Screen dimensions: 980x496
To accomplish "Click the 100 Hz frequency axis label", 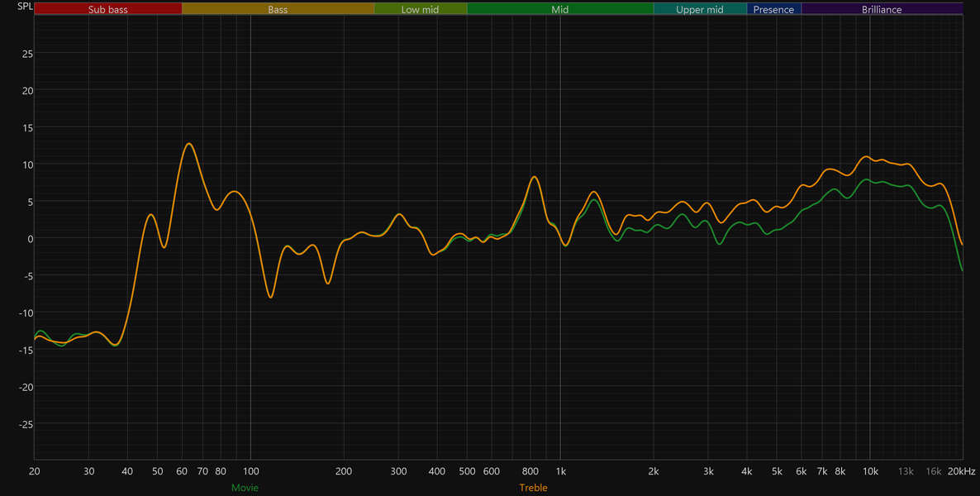I will [250, 471].
